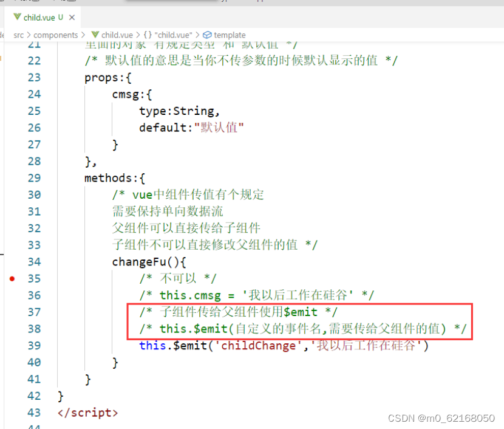Click comment '默认值的意思是当你不传参数' line 22
This screenshot has height=429, width=504.
click(241, 60)
